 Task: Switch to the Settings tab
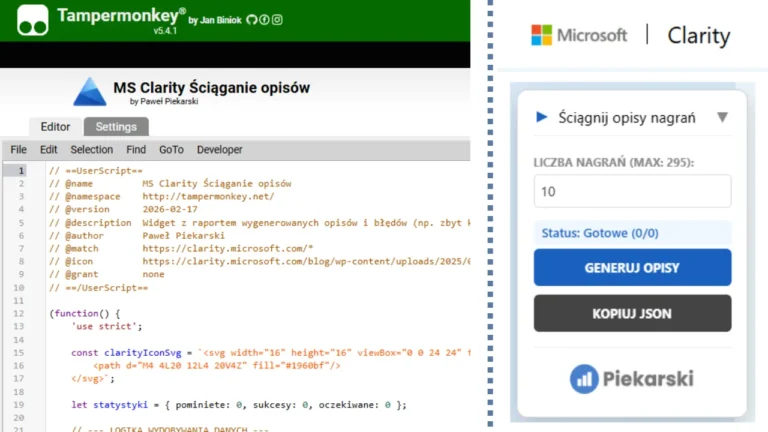pos(116,127)
